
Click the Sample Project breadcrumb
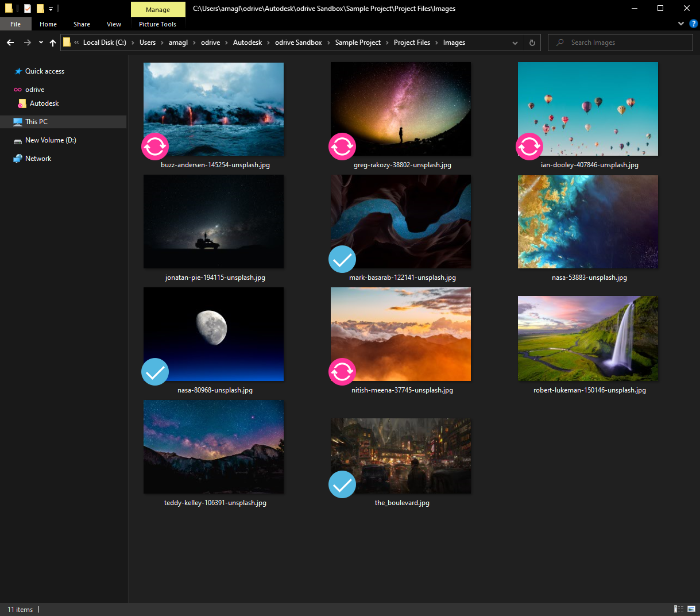pyautogui.click(x=358, y=43)
